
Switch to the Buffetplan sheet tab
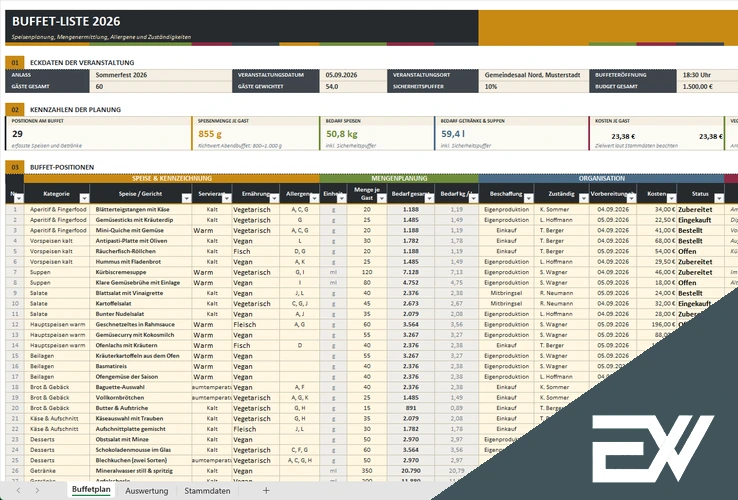91,490
